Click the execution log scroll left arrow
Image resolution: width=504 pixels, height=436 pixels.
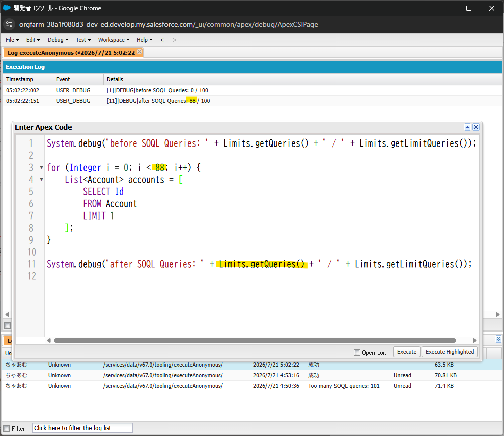click(x=7, y=314)
